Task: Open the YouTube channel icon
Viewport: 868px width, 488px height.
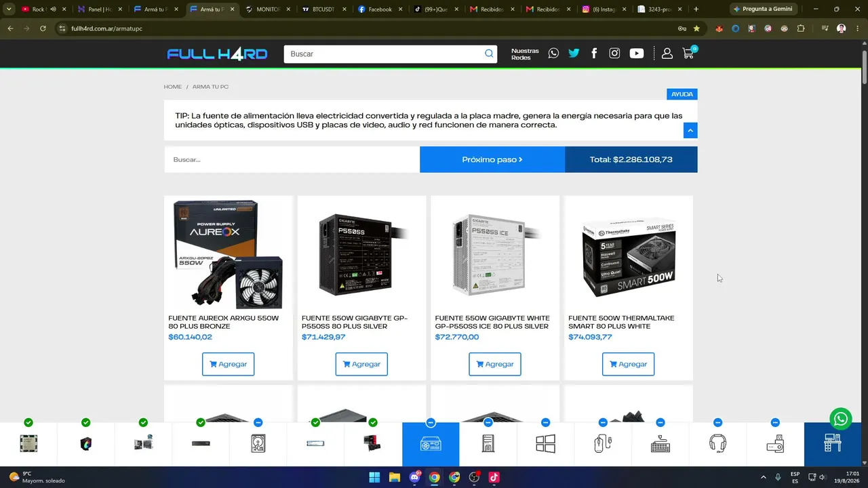Action: (x=636, y=54)
